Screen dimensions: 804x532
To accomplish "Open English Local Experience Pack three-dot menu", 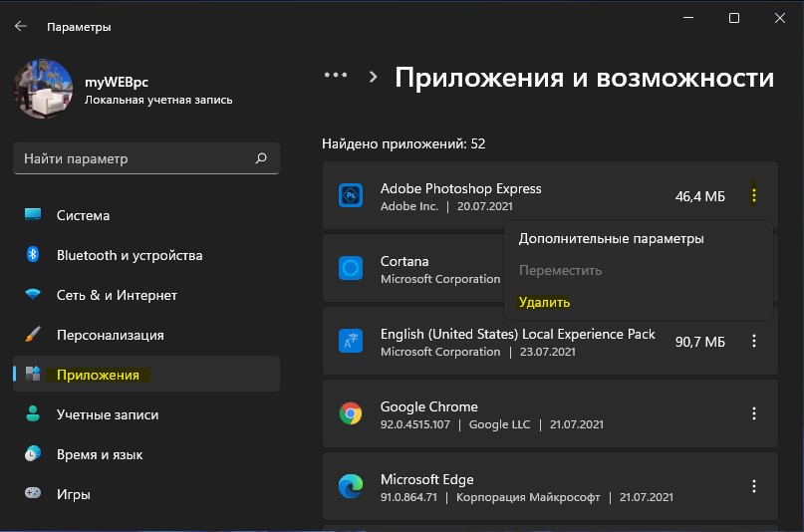I will click(x=754, y=341).
